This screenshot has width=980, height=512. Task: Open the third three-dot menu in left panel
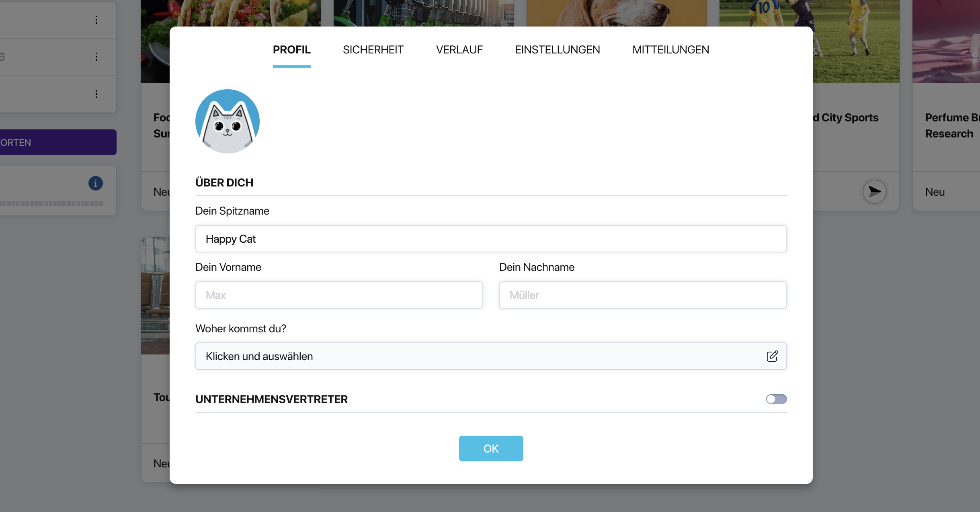(x=96, y=94)
